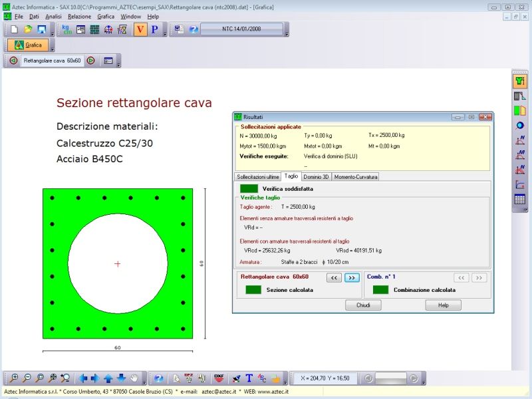Click the X Y coordinates display box

(x=325, y=378)
